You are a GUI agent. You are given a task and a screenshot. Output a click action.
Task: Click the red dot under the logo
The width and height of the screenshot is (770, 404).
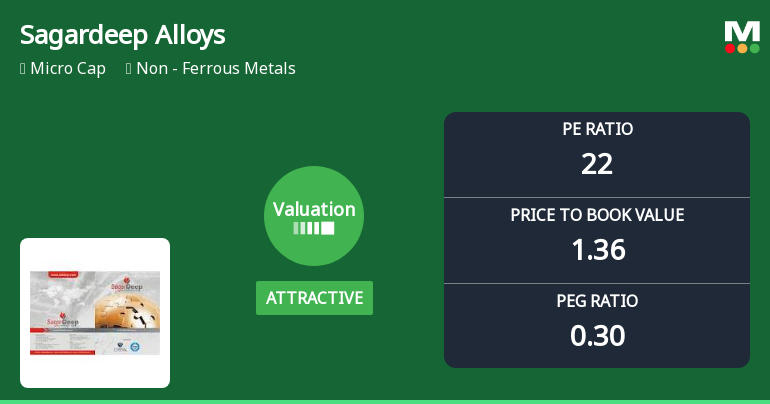[x=731, y=48]
